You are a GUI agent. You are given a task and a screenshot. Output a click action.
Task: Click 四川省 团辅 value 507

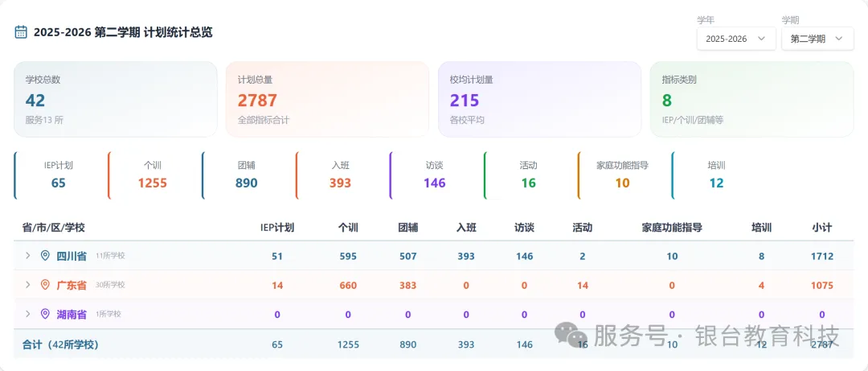pos(408,256)
